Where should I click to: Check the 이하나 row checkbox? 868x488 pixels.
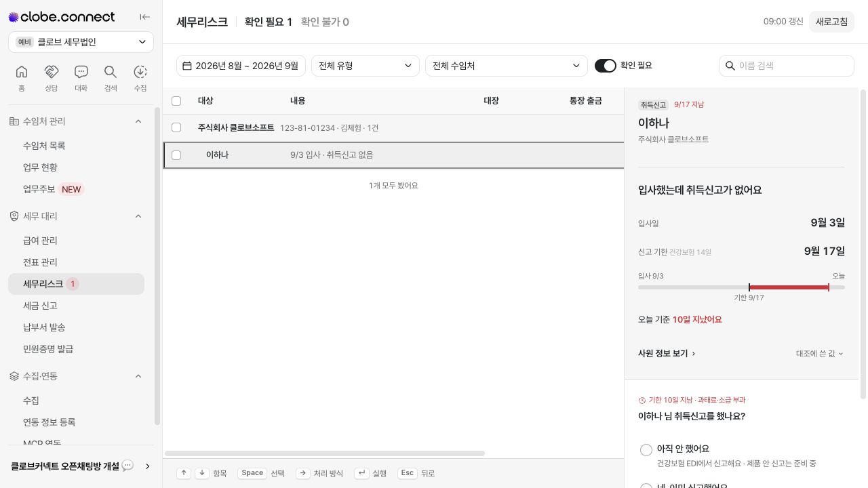coord(176,155)
